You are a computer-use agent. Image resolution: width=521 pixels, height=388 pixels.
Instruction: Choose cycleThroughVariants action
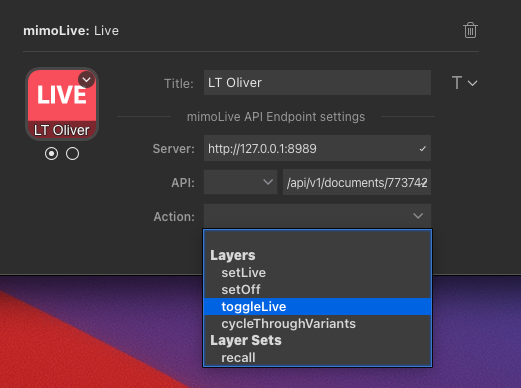(317, 324)
